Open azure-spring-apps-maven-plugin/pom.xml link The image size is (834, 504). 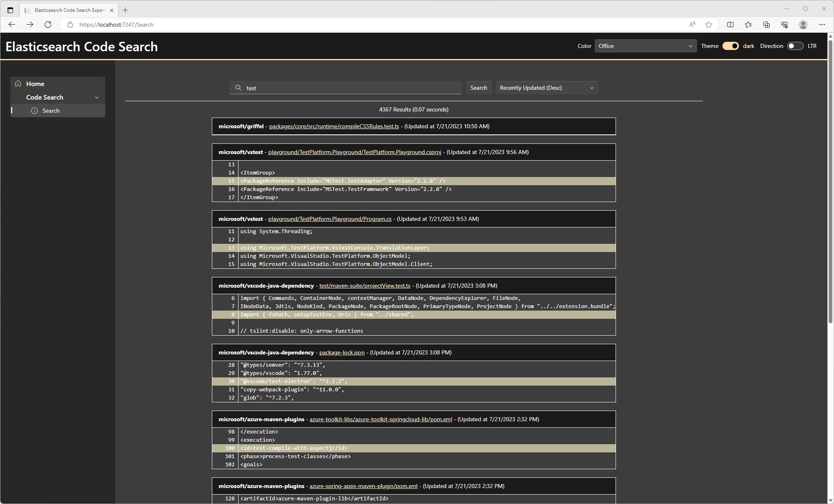[363, 486]
